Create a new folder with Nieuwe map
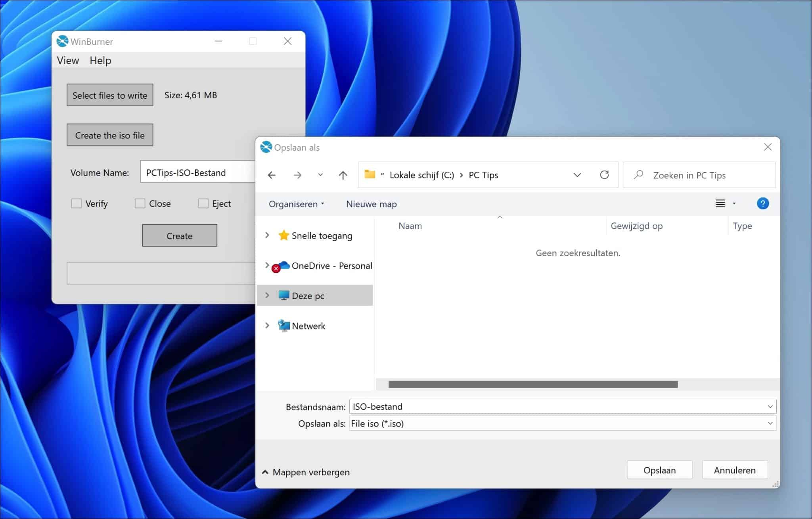 [x=370, y=204]
